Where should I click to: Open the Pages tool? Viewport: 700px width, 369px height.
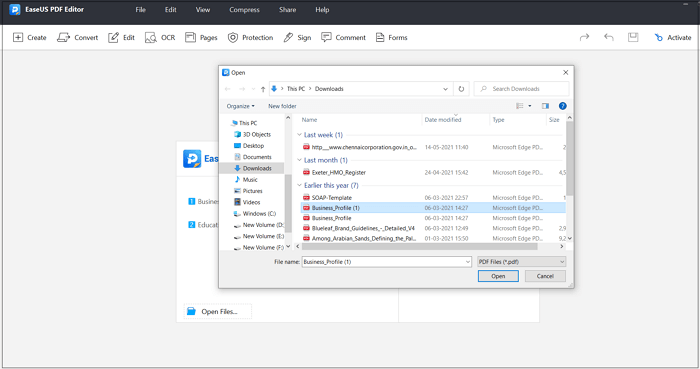pos(201,37)
